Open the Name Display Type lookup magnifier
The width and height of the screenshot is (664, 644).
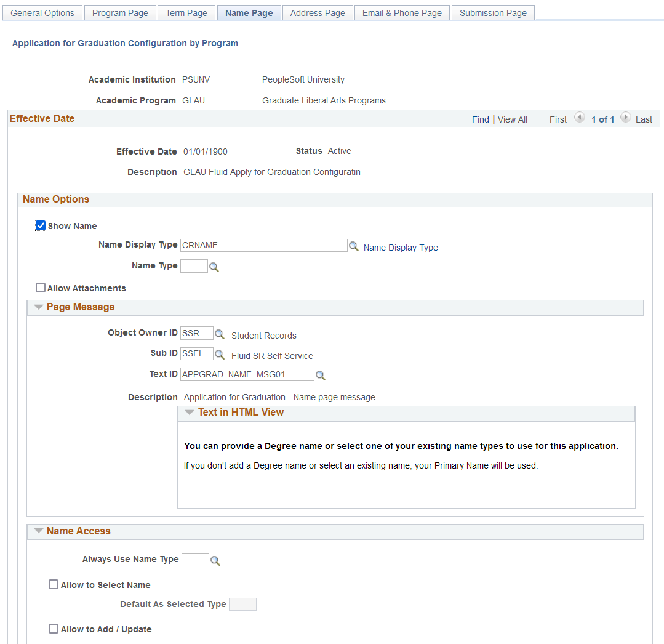(354, 246)
